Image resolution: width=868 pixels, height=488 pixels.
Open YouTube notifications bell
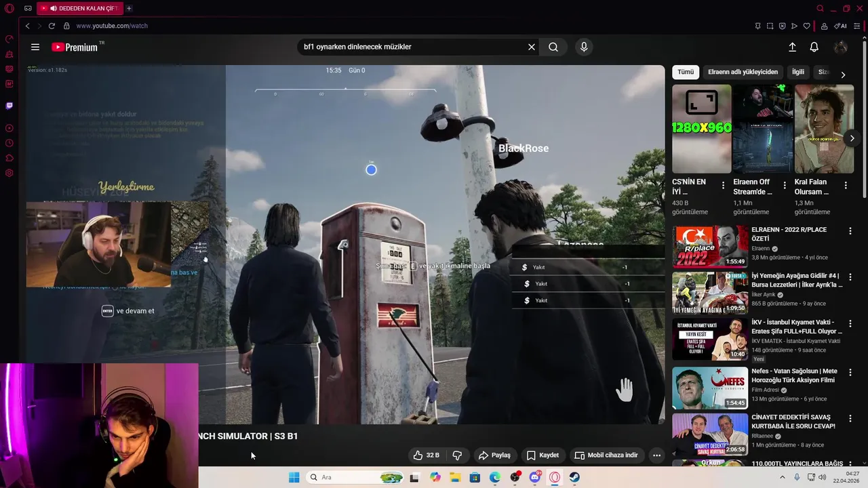(814, 47)
